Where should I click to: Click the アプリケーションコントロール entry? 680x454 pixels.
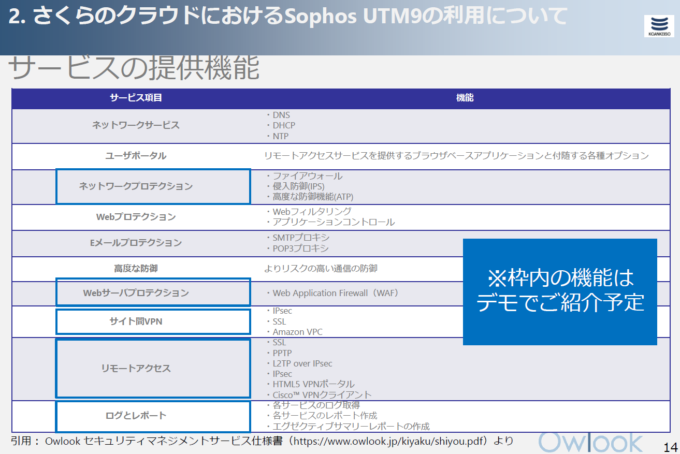333,222
